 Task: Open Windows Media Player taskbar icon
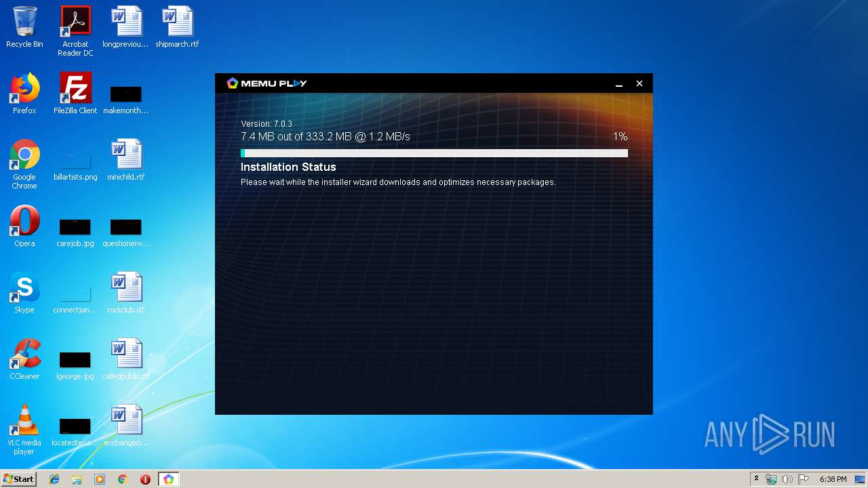100,479
